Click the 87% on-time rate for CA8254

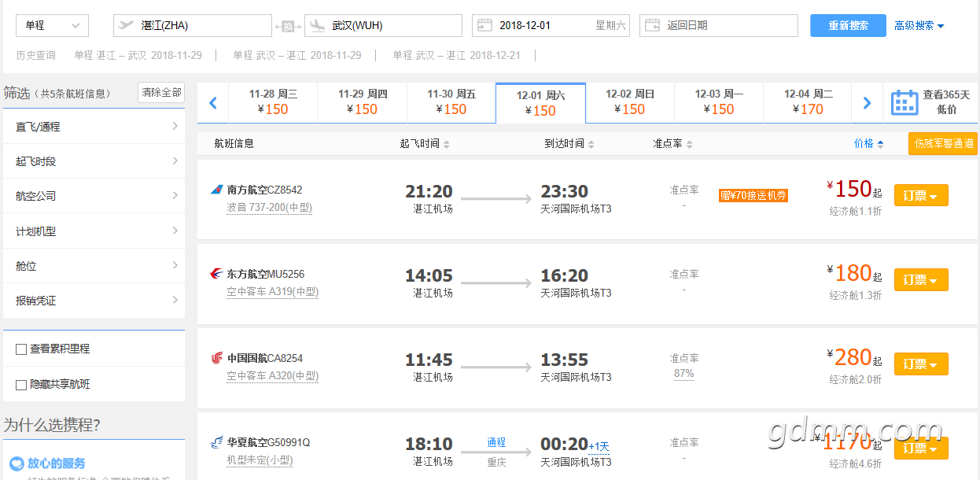684,373
